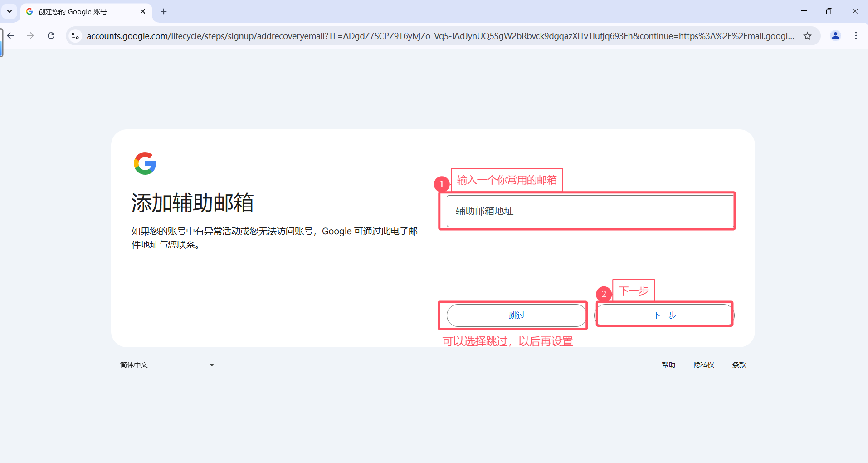Click the 添加辅助邮箱 heading
Viewport: 868px width, 463px height.
193,202
